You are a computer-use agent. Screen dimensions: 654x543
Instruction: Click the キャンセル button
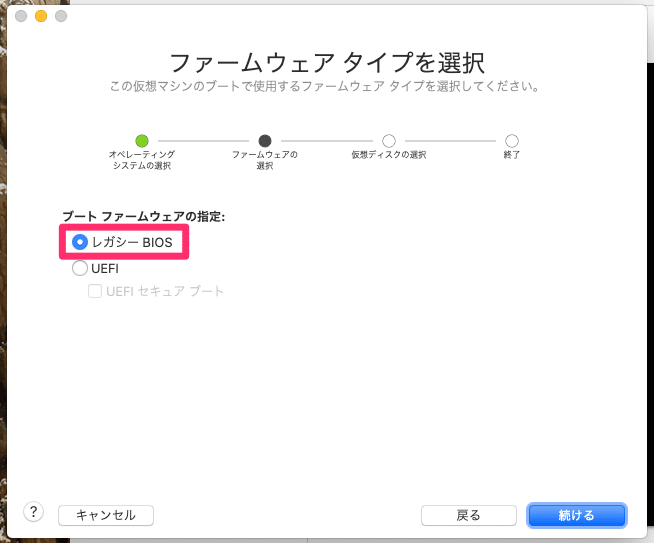click(x=106, y=515)
